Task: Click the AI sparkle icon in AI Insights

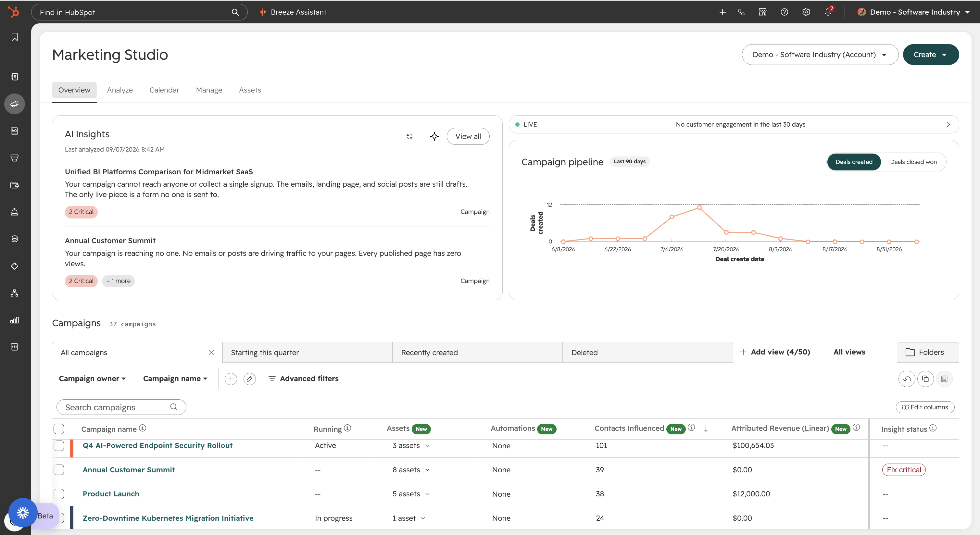Action: tap(434, 136)
